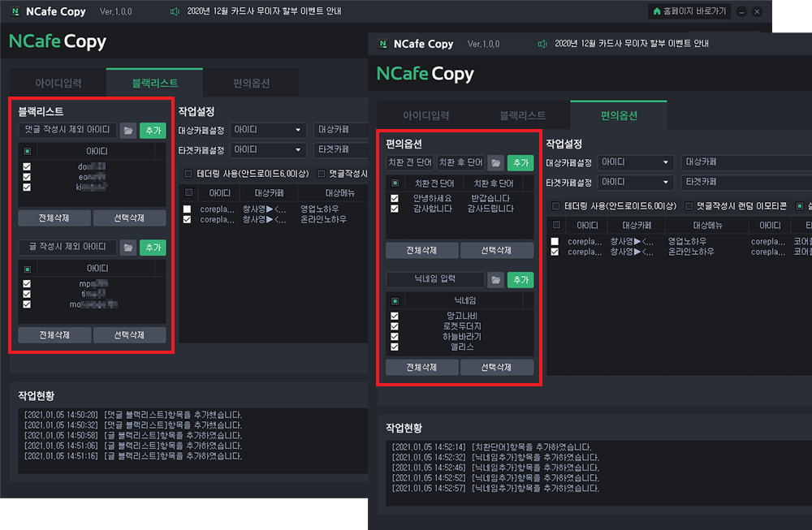Click 대상카페 input field in front window
Screen dimensions: 812x530
(745, 162)
